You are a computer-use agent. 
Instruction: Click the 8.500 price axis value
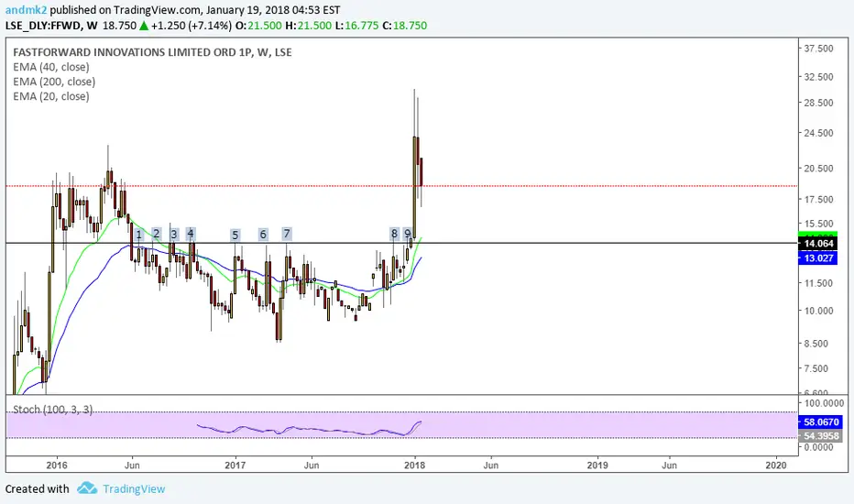click(816, 344)
